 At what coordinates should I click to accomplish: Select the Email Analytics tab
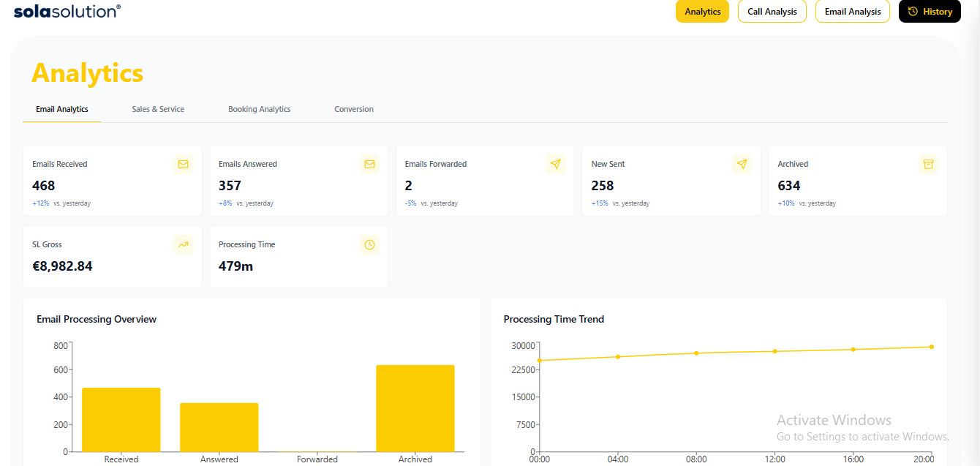point(62,109)
